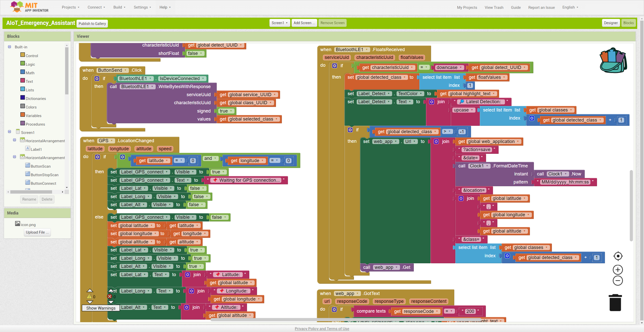The image size is (644, 332).
Task: Toggle the Show Warnings button
Action: coord(100,308)
